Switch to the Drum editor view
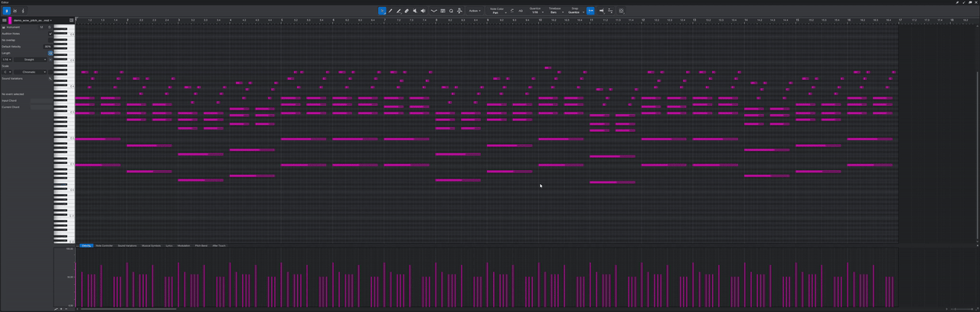The width and height of the screenshot is (980, 312). point(15,11)
